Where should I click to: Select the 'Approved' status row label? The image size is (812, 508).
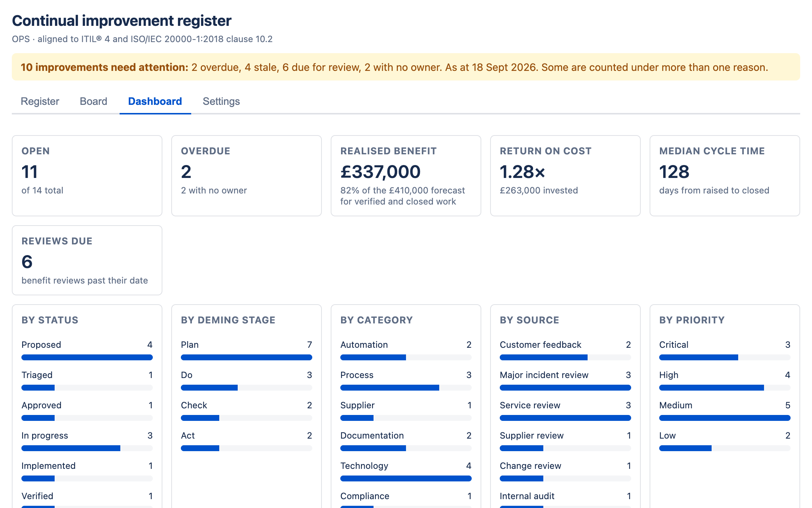(41, 405)
